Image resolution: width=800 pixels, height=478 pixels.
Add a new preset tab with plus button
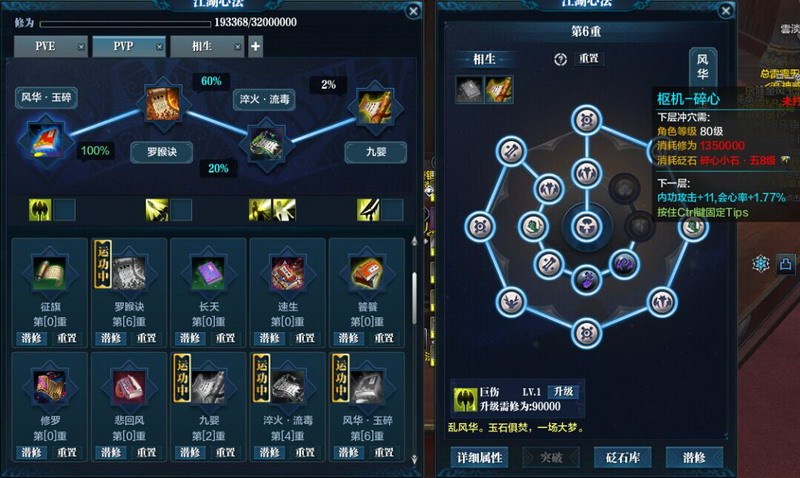256,46
